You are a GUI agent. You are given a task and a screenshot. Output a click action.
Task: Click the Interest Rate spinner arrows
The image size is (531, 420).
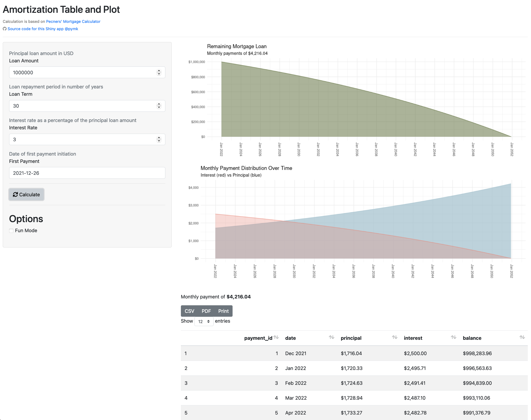pos(159,139)
